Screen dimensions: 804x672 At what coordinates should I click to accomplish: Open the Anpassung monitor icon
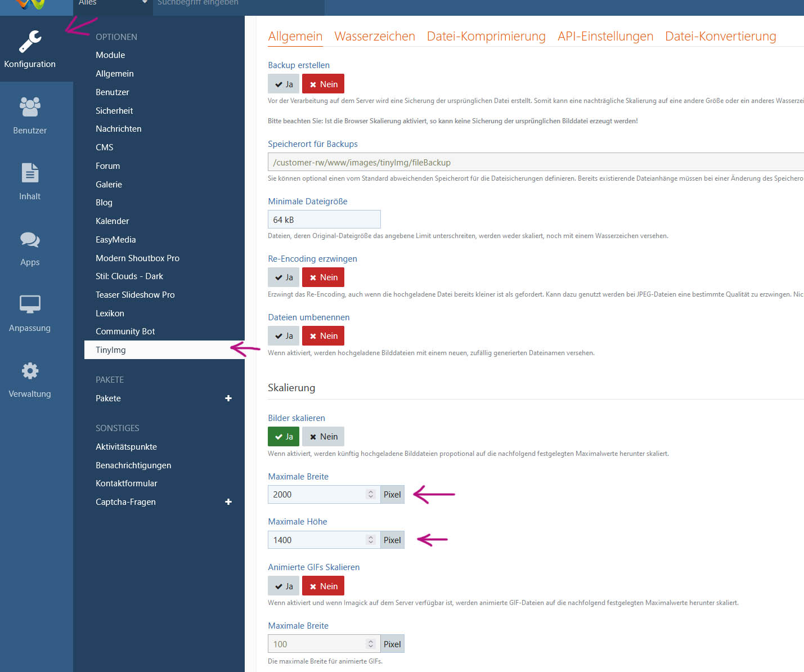click(x=30, y=304)
